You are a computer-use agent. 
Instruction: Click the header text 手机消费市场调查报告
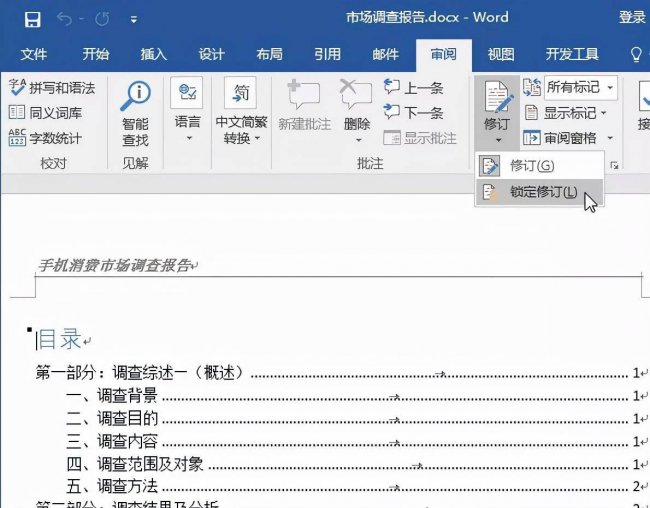coord(115,266)
